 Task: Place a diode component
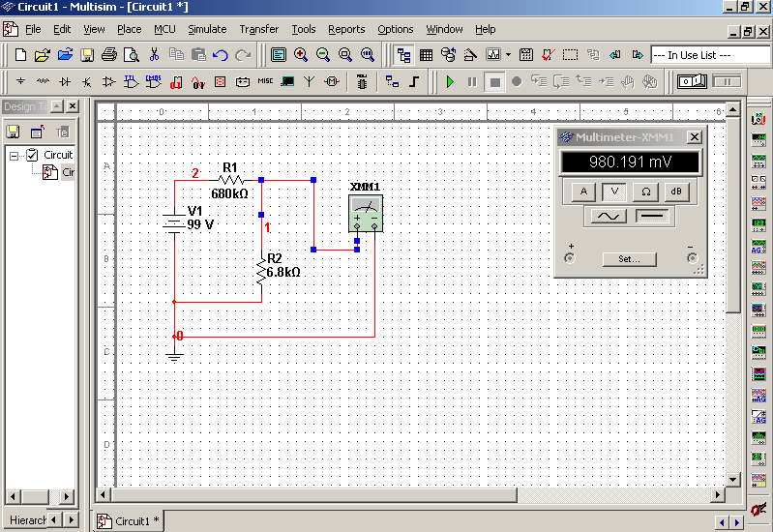point(65,81)
